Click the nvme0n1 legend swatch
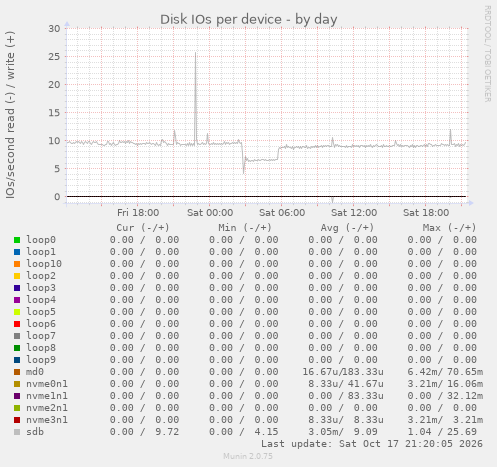 tap(17, 384)
